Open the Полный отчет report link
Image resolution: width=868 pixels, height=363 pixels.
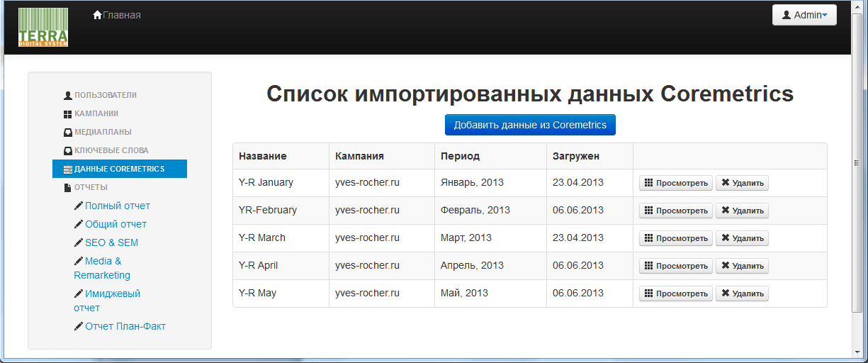(x=118, y=206)
